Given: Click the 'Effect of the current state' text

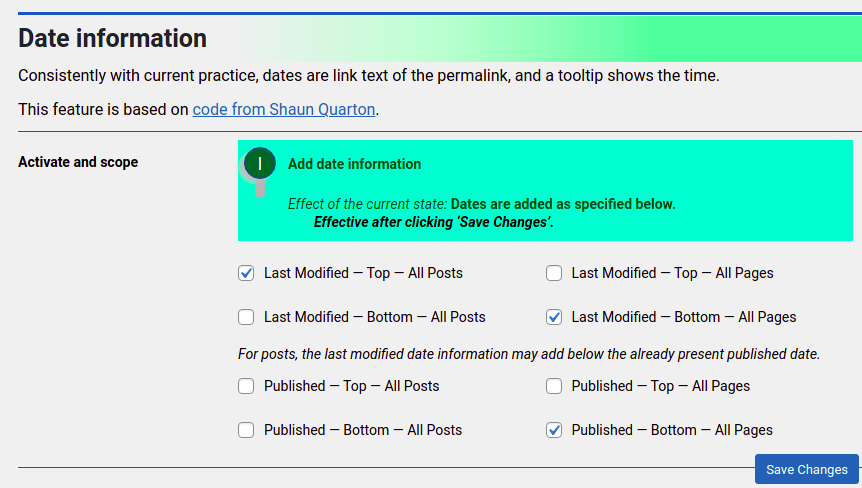Looking at the screenshot, I should tap(367, 204).
